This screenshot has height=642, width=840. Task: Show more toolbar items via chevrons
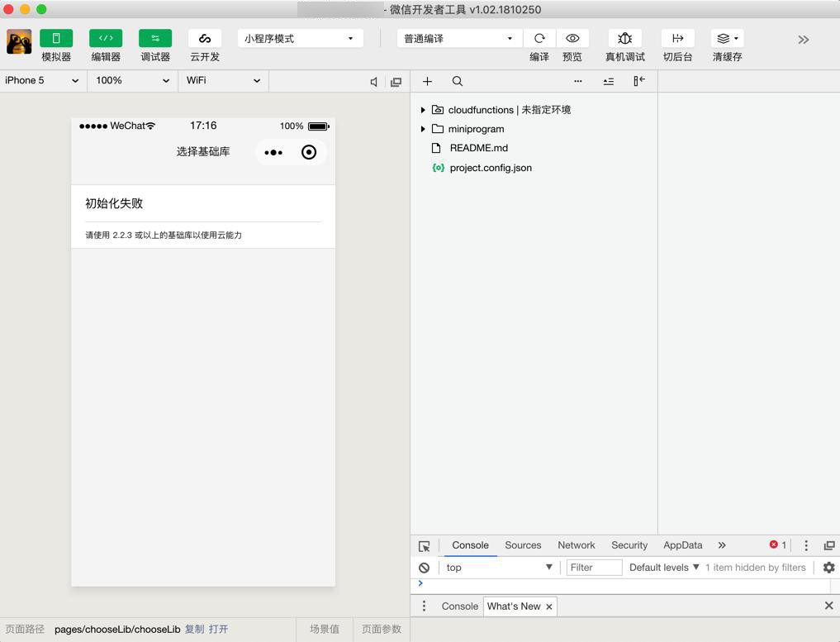coord(803,40)
